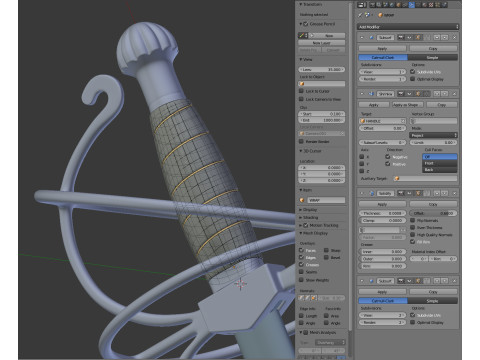Click New Layer in Grease Pencil panel
Viewport: 480px width, 360px height.
coord(322,43)
